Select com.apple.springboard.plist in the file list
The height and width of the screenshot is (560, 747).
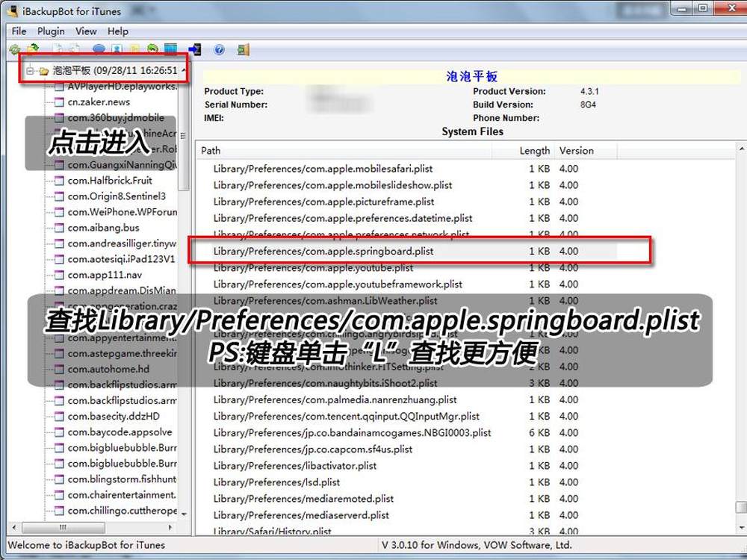(323, 251)
